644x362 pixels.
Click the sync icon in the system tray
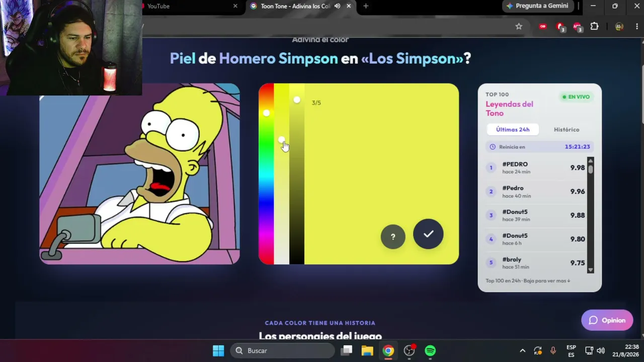pos(538,350)
